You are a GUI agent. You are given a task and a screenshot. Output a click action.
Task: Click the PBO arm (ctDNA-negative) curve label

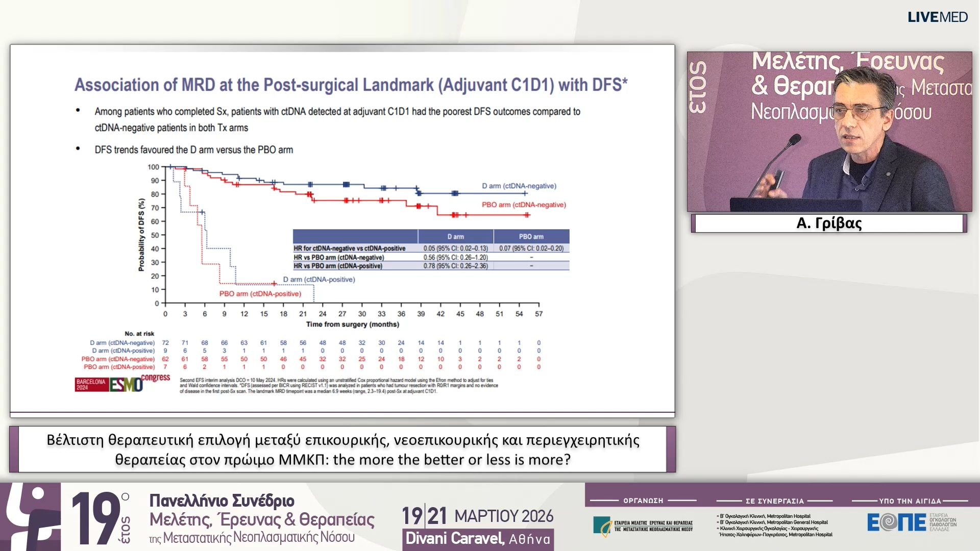(x=524, y=205)
